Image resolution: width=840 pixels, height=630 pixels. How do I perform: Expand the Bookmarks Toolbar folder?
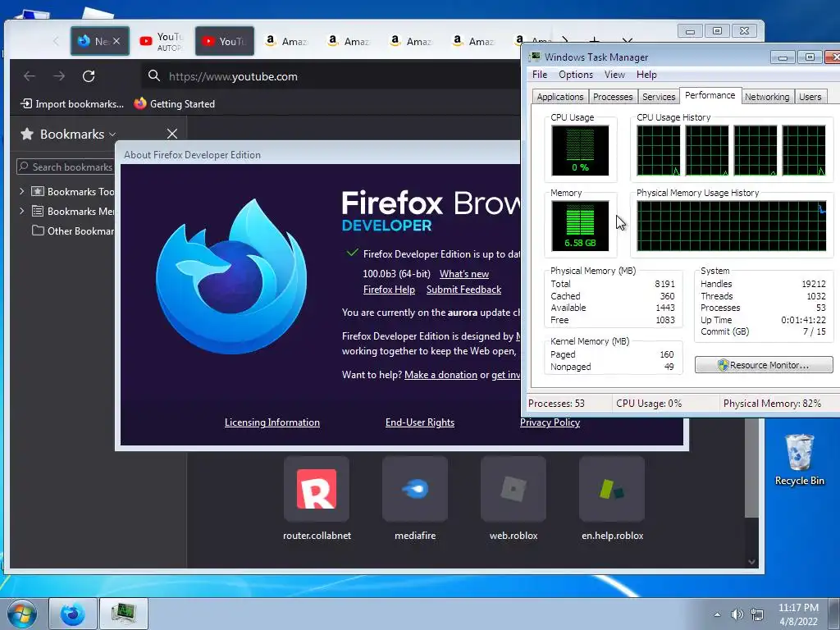pyautogui.click(x=22, y=191)
